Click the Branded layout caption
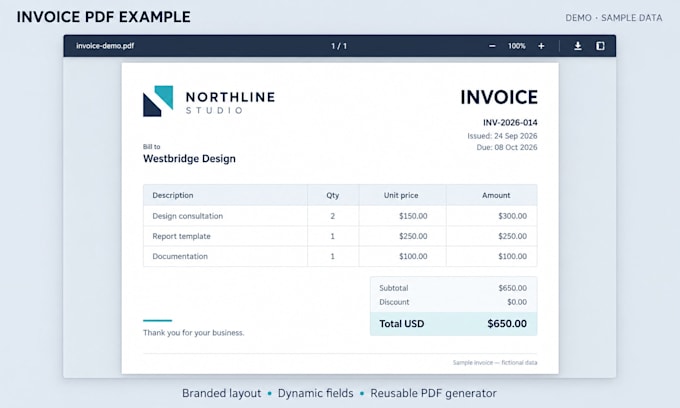Screen dimensions: 680x408 click(x=221, y=393)
